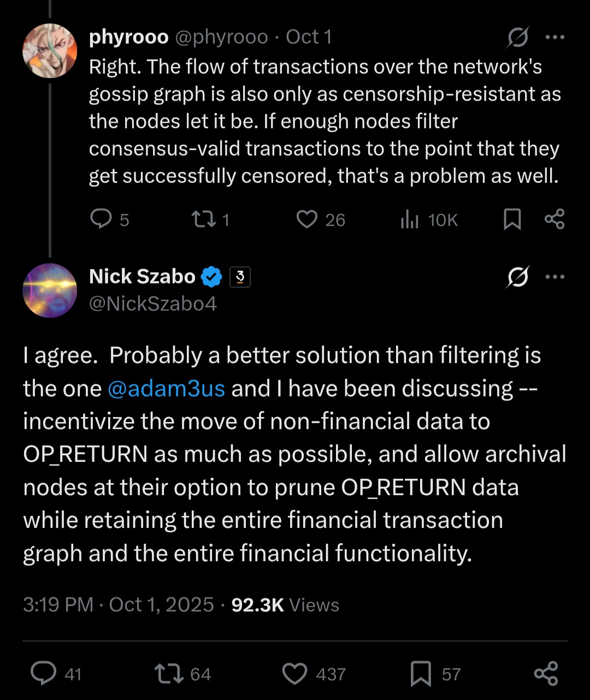Viewport: 590px width, 700px height.
Task: Share phyrooo's post
Action: tap(554, 219)
